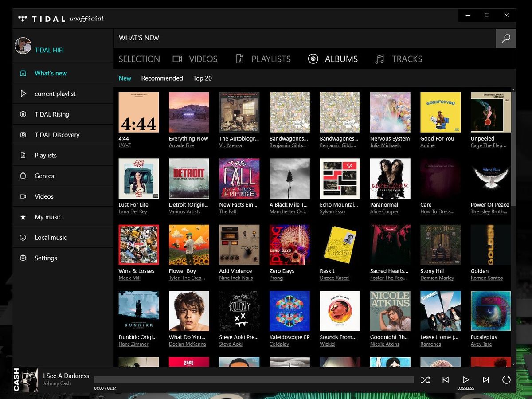Play the current track I See A Darkness

pos(465,380)
